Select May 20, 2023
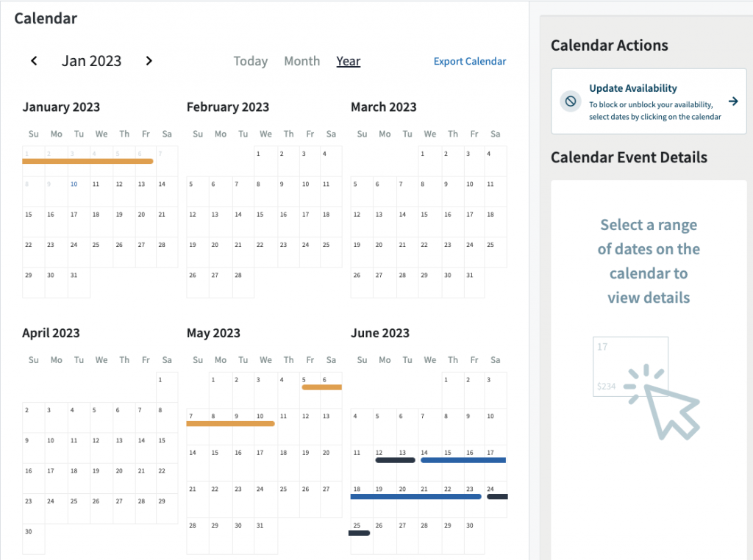 tap(331, 463)
